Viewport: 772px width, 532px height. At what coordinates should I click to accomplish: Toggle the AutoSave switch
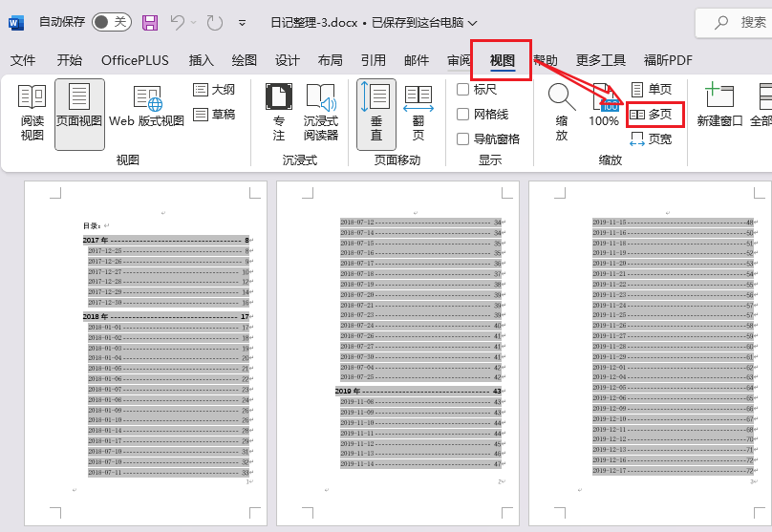pyautogui.click(x=112, y=22)
